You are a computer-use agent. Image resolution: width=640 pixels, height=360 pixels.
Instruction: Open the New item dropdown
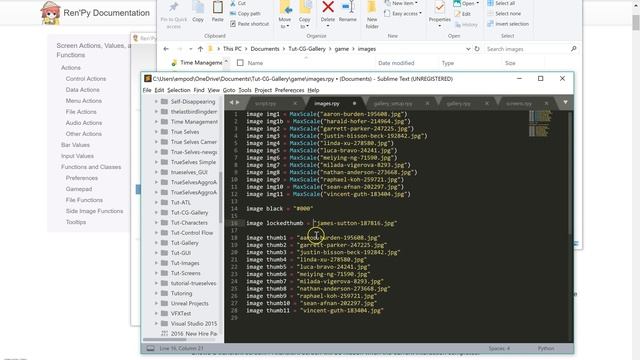404,3
